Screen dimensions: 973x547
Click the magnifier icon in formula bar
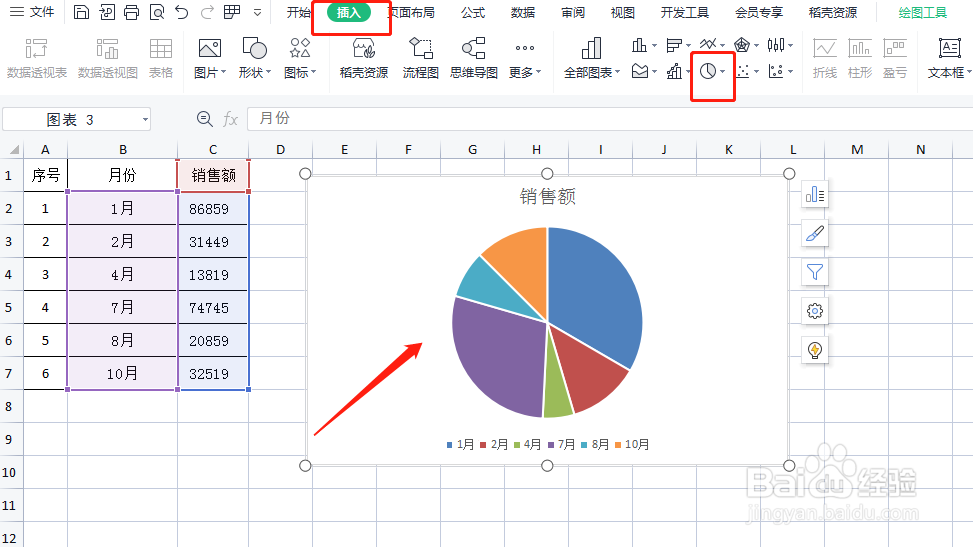click(x=204, y=119)
